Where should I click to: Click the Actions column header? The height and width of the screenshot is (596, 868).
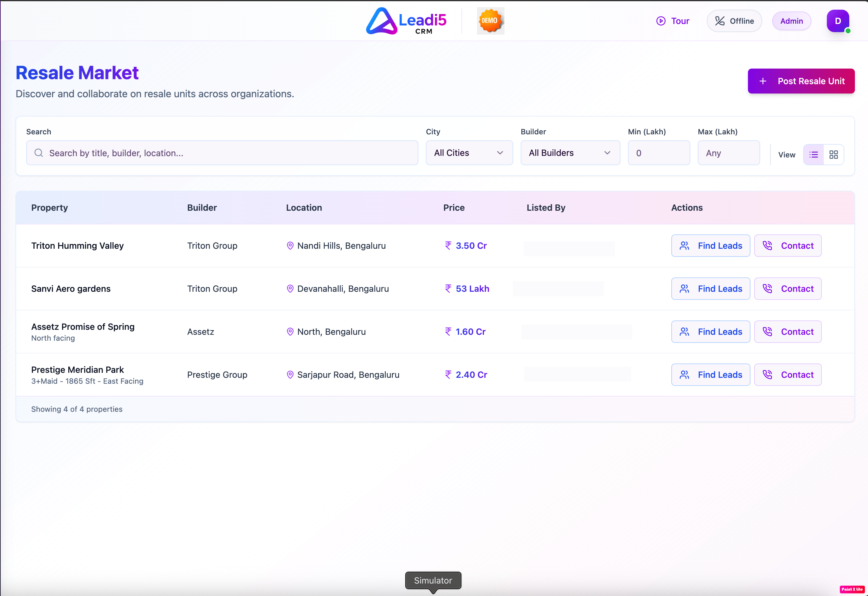tap(687, 208)
